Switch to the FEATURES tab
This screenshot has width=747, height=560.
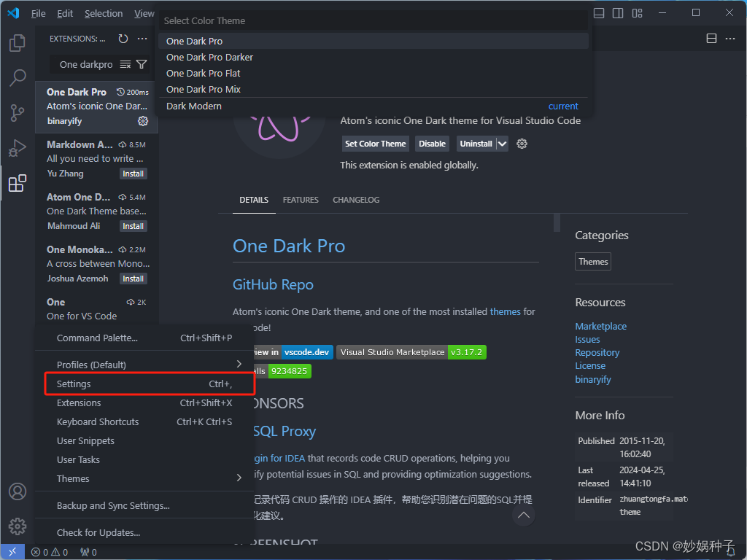(301, 200)
